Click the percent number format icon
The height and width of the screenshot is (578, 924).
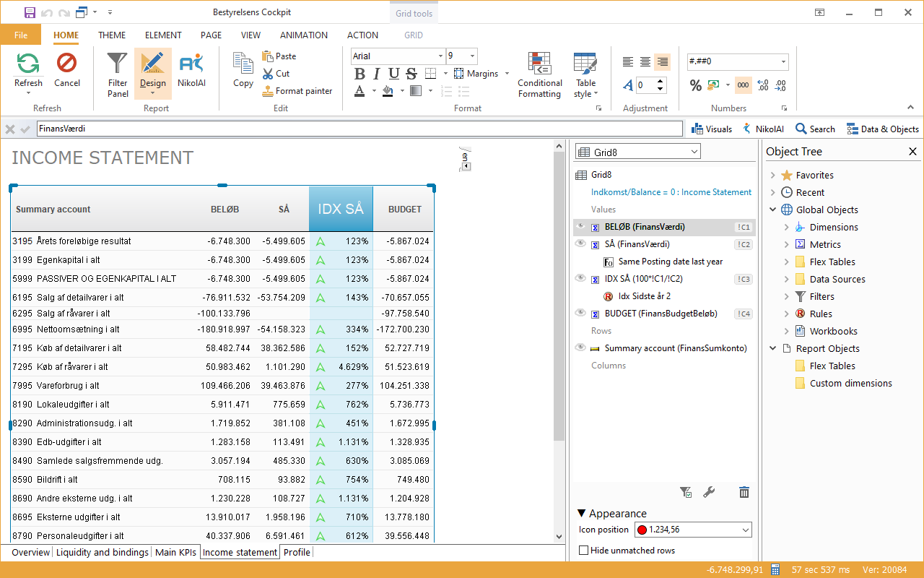(x=696, y=85)
